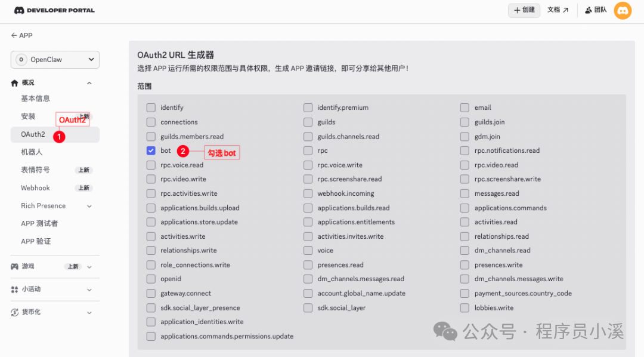Enable the gateway.connect scope
Screen dimensions: 644x357
pos(151,293)
